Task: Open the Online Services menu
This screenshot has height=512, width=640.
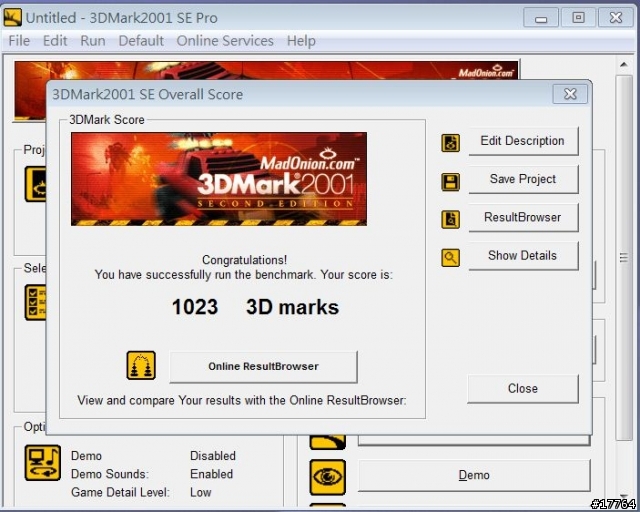Action: (225, 41)
